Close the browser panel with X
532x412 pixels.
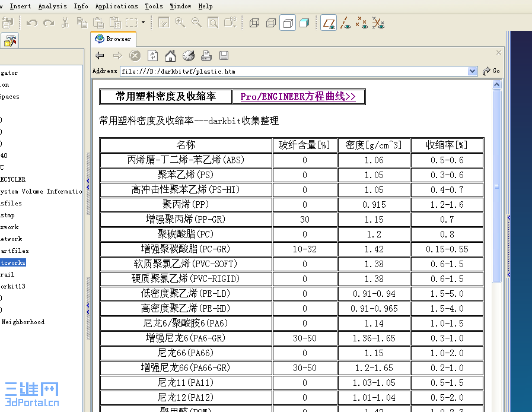click(x=498, y=53)
